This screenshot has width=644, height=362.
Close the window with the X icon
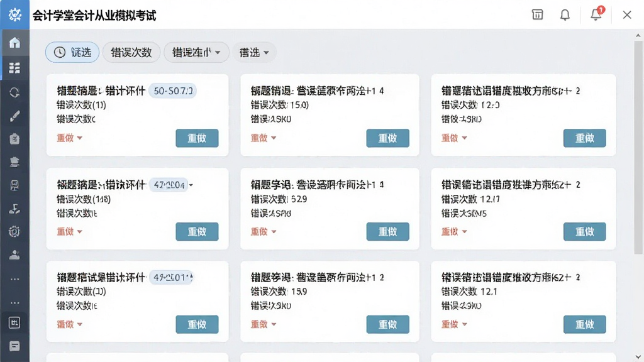coord(627,15)
